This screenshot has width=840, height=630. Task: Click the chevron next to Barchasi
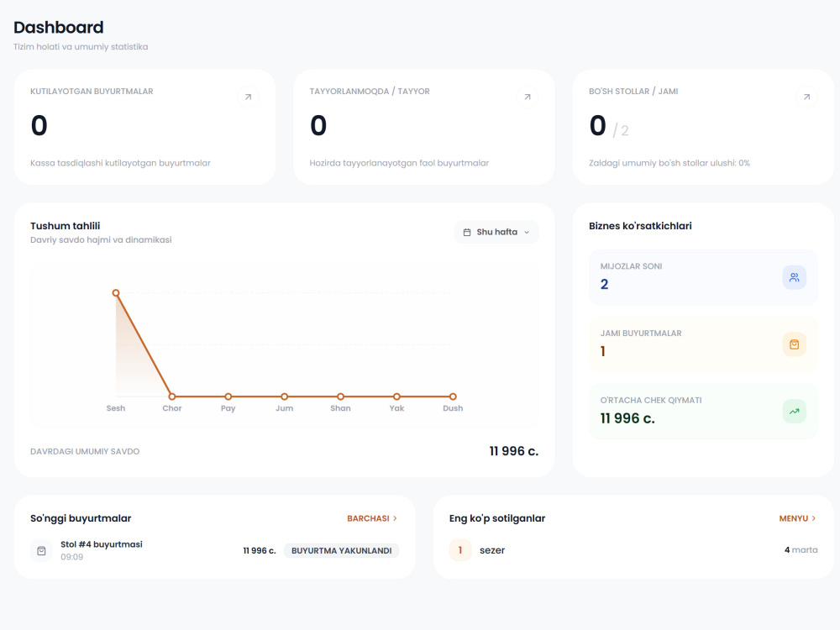[x=396, y=518]
